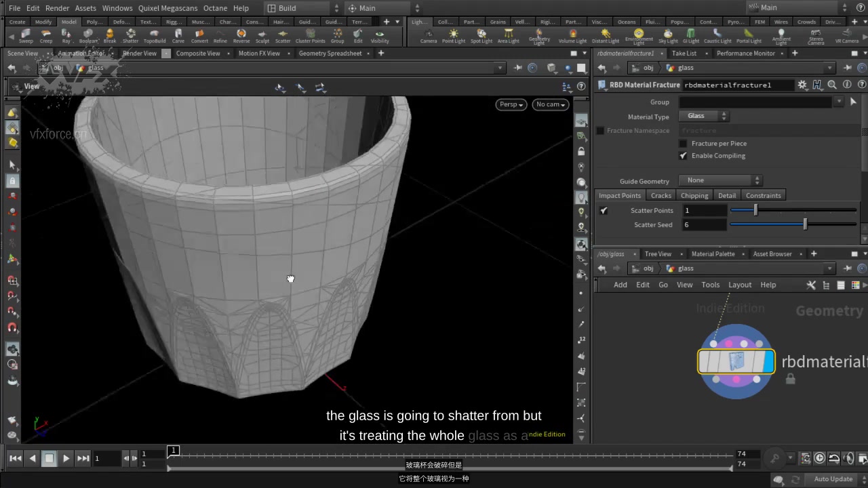
Task: Open the Group field dropdown arrow
Action: click(x=839, y=102)
